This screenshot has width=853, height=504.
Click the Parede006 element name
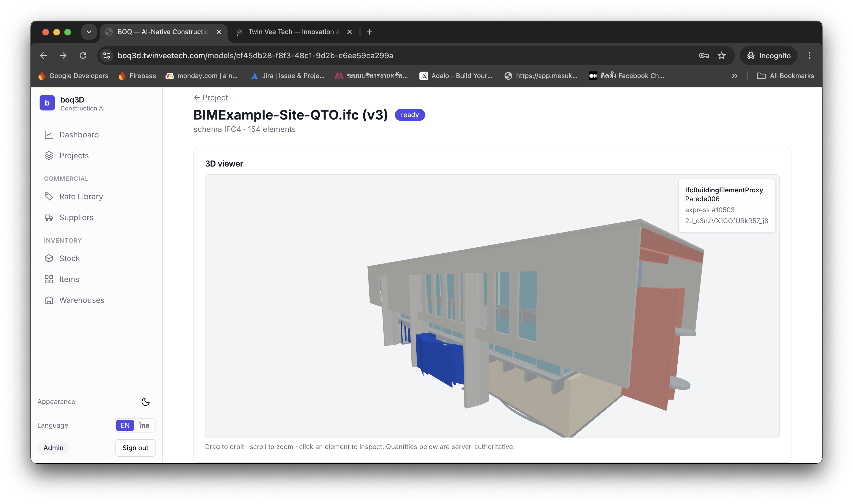[x=702, y=199]
